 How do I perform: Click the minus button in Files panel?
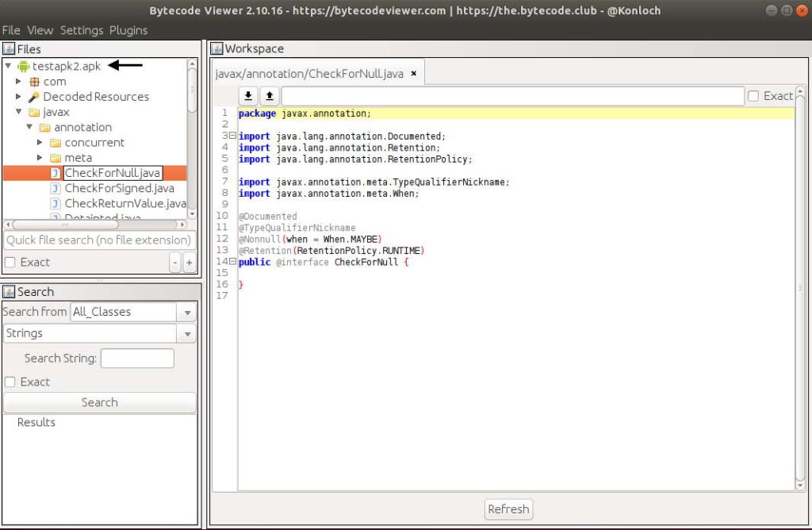point(175,263)
